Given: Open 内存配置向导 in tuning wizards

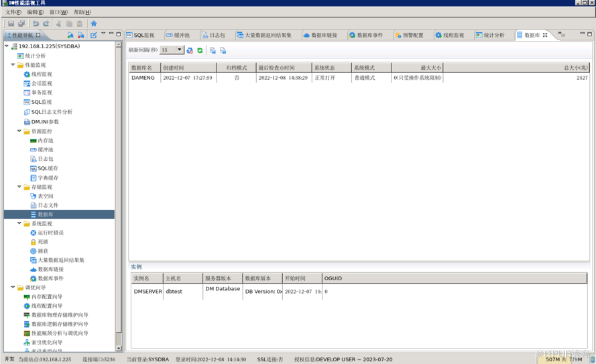Looking at the screenshot, I should (x=46, y=297).
